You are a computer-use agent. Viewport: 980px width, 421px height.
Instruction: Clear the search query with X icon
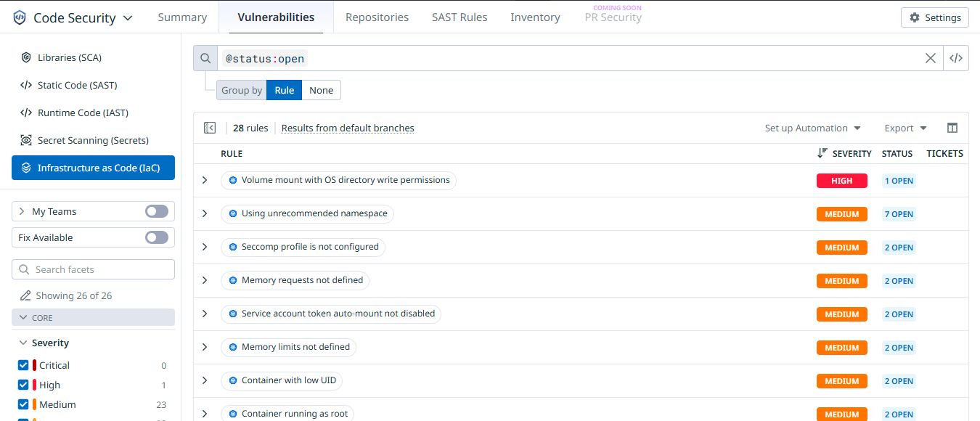pyautogui.click(x=930, y=59)
